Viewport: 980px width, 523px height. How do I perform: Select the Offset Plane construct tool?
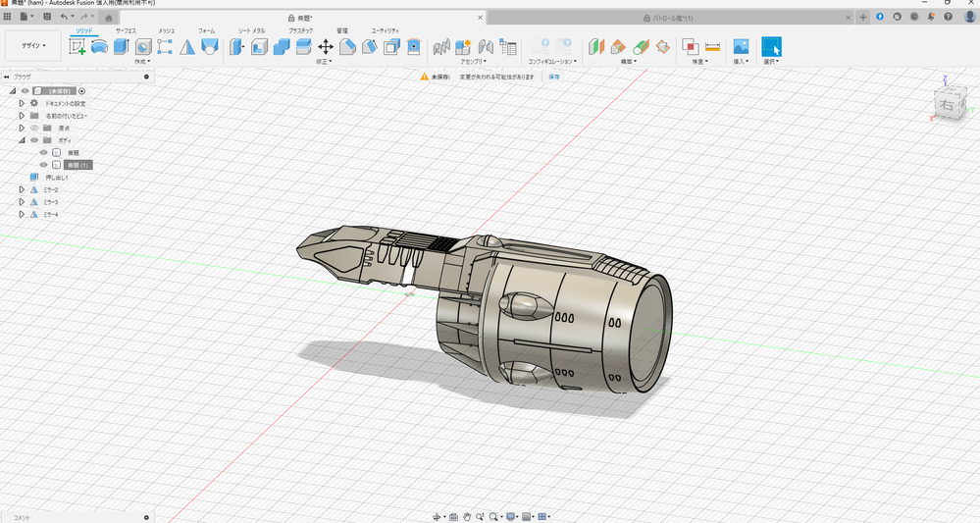596,47
